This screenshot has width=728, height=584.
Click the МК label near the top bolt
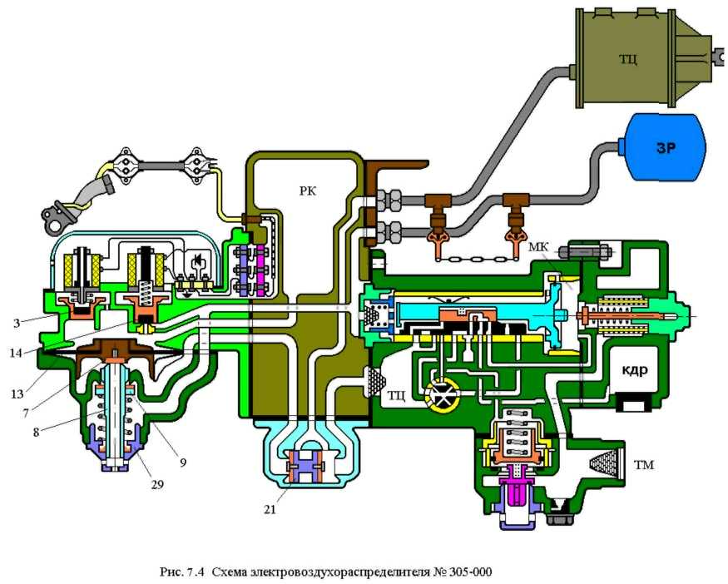click(538, 247)
